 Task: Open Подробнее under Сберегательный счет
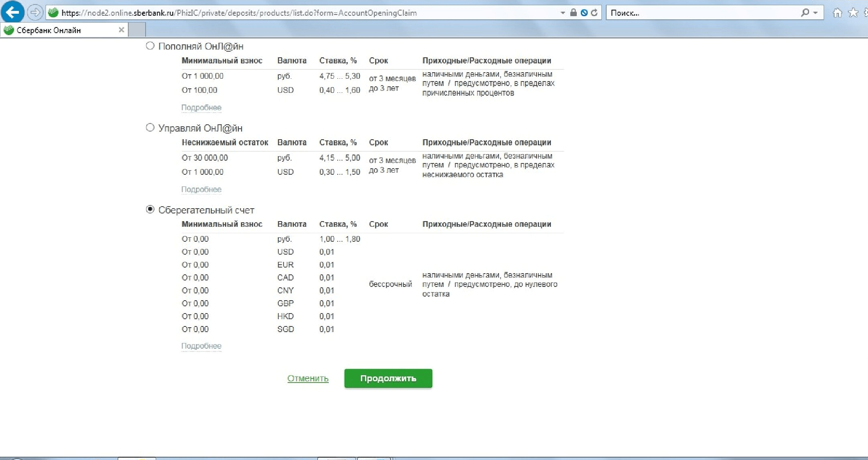point(201,346)
